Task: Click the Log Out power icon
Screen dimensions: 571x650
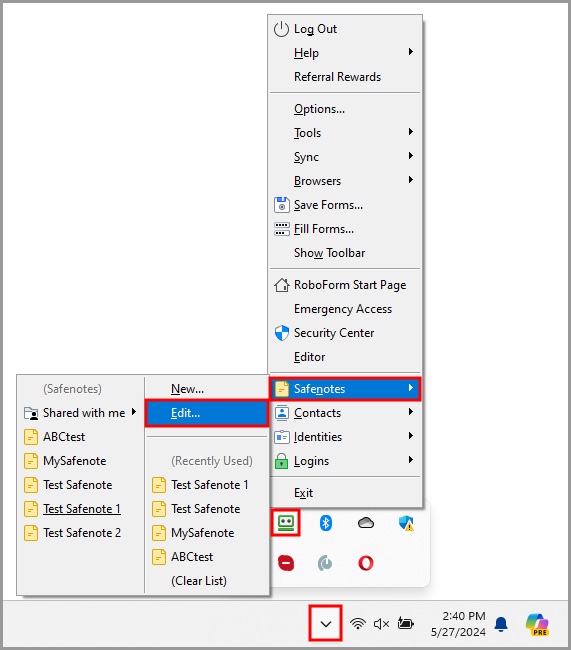Action: click(x=281, y=29)
